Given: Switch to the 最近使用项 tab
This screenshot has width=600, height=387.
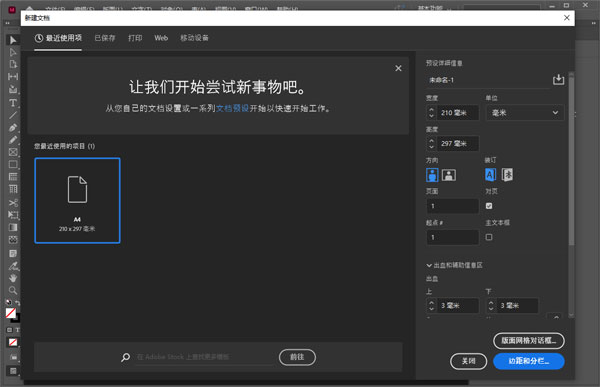Looking at the screenshot, I should 58,38.
